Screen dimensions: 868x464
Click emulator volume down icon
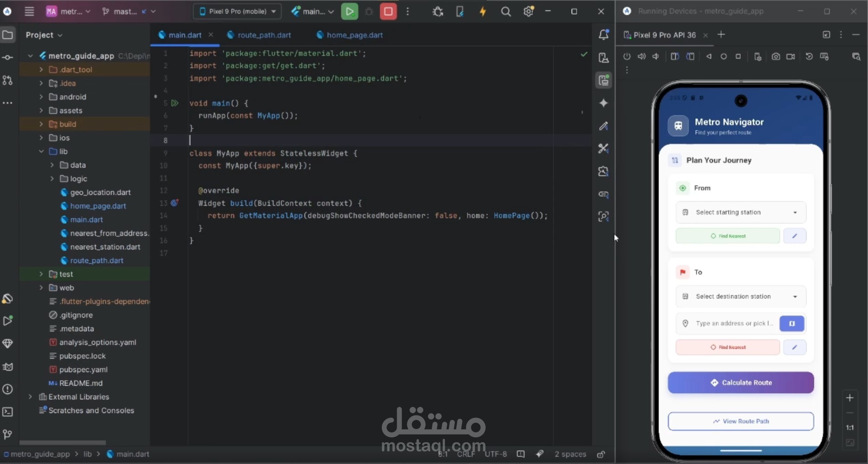(x=656, y=56)
